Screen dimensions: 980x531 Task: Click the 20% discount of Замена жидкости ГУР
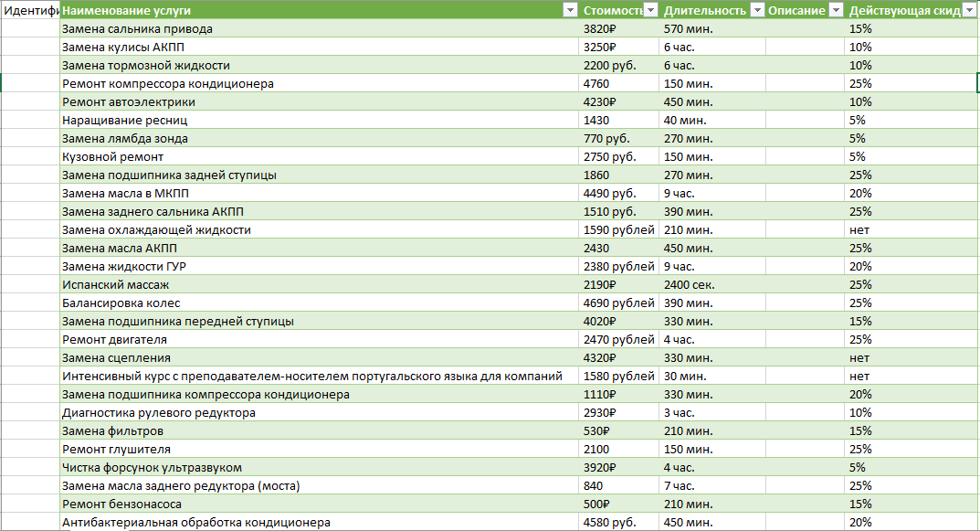coord(912,266)
